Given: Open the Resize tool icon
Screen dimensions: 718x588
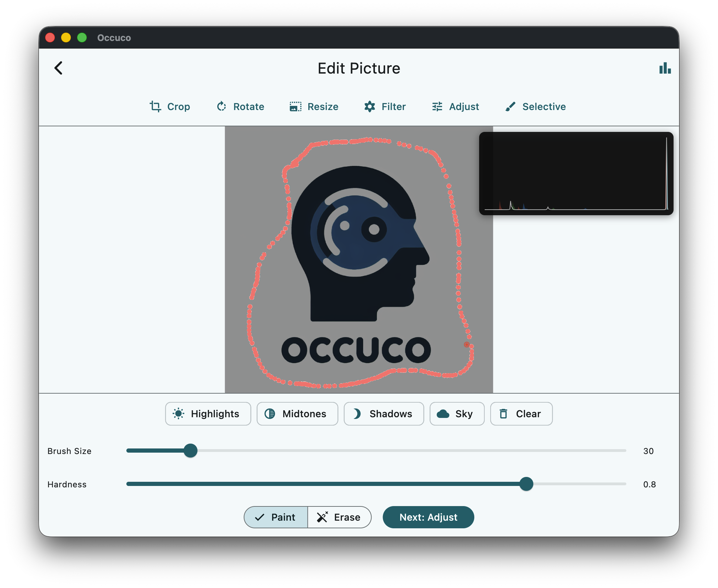Looking at the screenshot, I should pyautogui.click(x=295, y=107).
